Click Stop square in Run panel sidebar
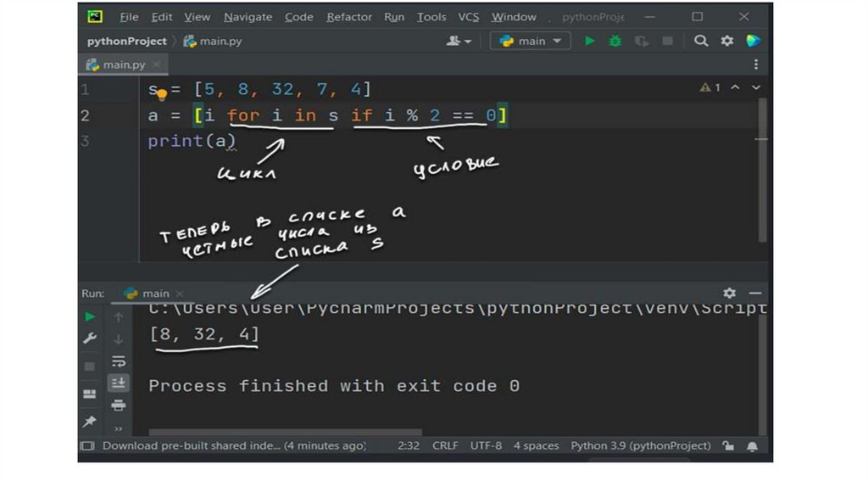 [x=90, y=367]
